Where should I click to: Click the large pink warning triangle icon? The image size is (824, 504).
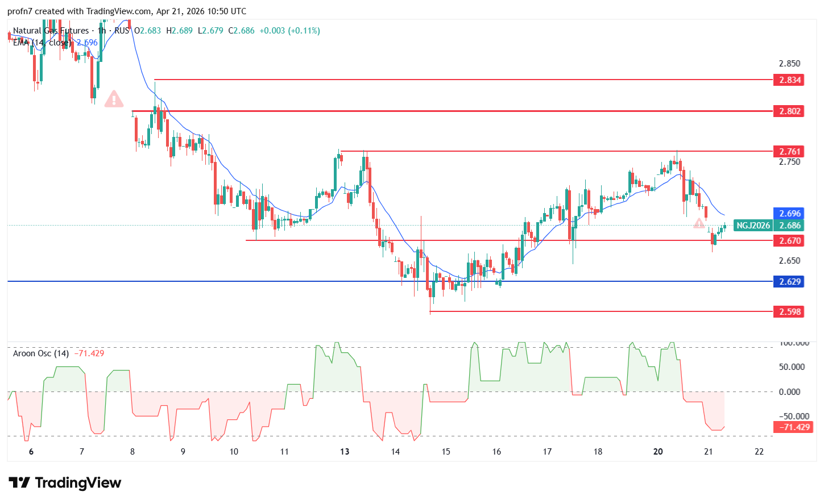114,99
